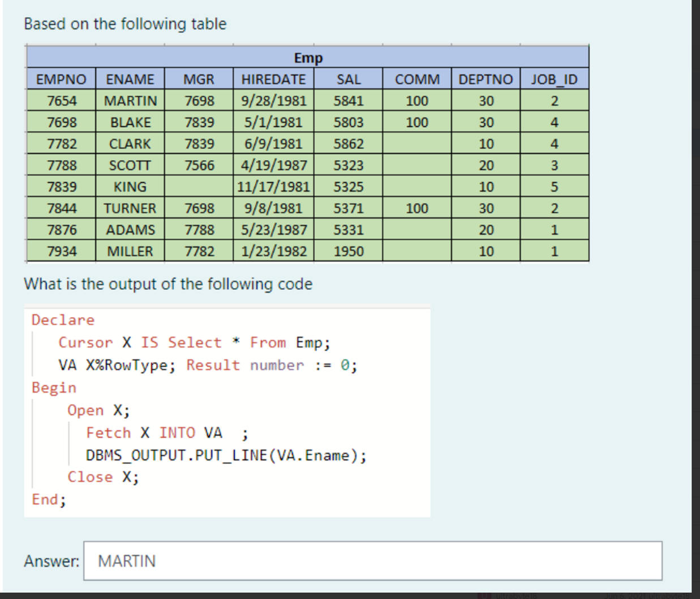Viewport: 700px width, 599px height.
Task: Click hiredate cell 6/9/1981
Action: [x=273, y=144]
